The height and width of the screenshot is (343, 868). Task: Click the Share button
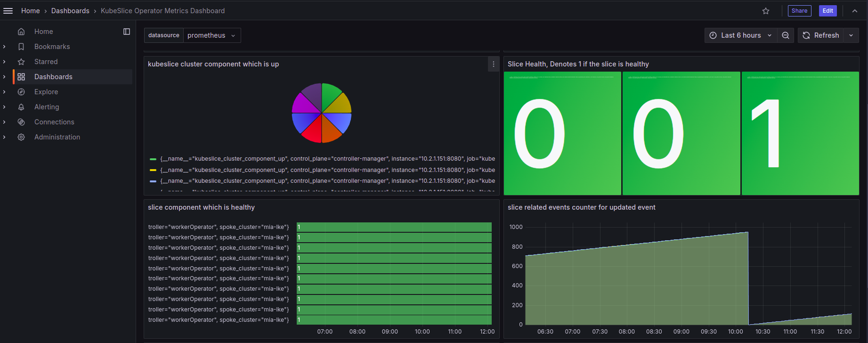pyautogui.click(x=799, y=11)
